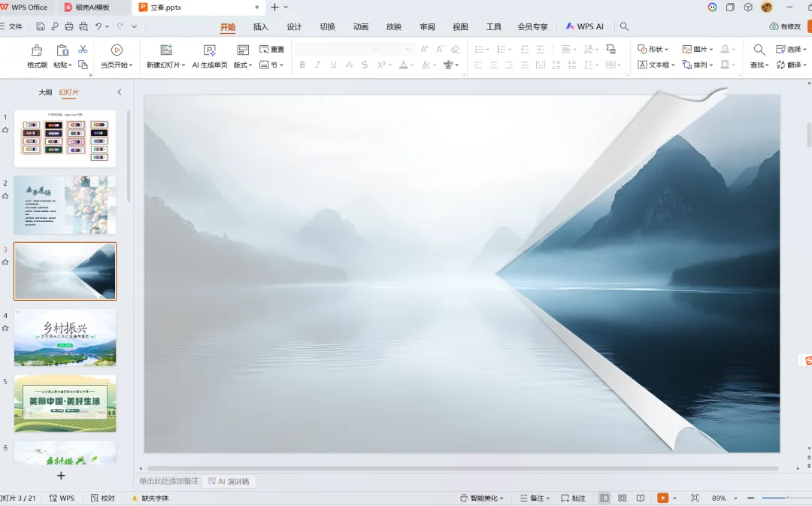This screenshot has width=812, height=506.
Task: Click the increase font size icon
Action: point(425,49)
